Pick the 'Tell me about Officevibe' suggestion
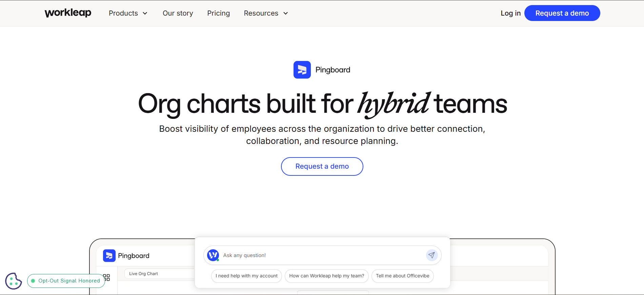The image size is (644, 295). pos(402,276)
